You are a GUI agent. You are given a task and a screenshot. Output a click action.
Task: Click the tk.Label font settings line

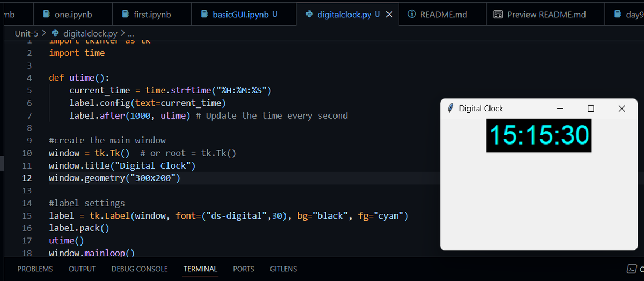coord(229,216)
